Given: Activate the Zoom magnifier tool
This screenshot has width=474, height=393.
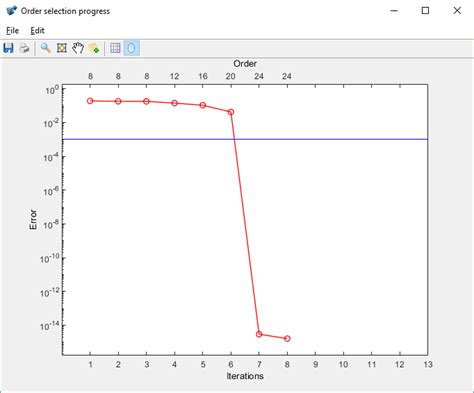Looking at the screenshot, I should 45,48.
